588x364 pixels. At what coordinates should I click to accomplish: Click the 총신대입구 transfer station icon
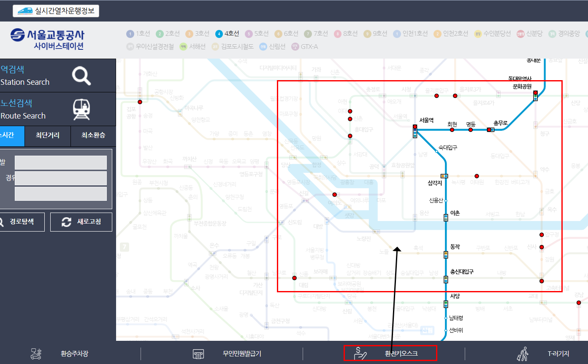446,279
